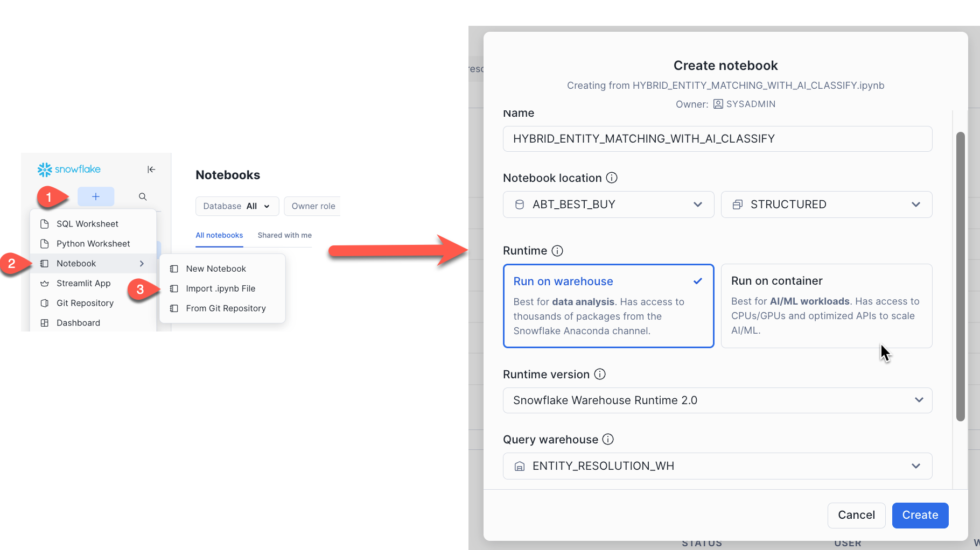Viewport: 980px width, 550px height.
Task: Click Runtime version info icon
Action: [600, 374]
